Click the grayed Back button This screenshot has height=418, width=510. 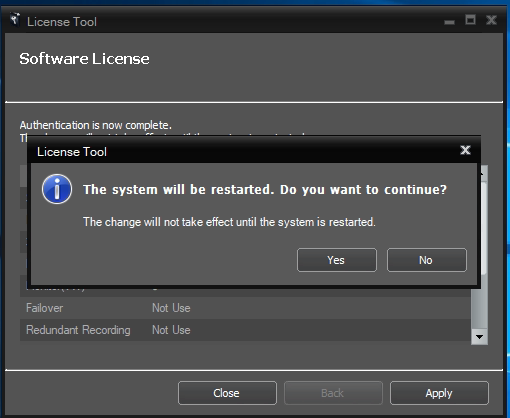point(333,393)
